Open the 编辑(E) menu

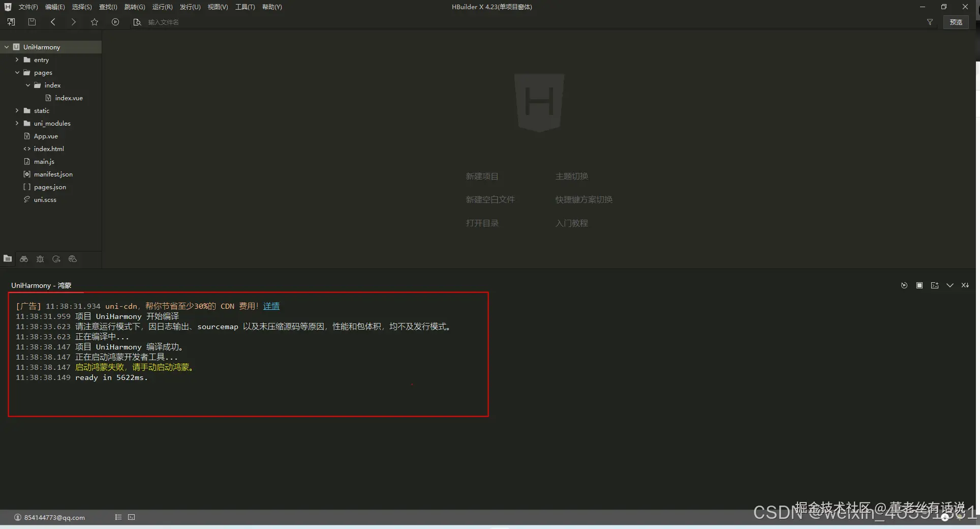tap(55, 7)
